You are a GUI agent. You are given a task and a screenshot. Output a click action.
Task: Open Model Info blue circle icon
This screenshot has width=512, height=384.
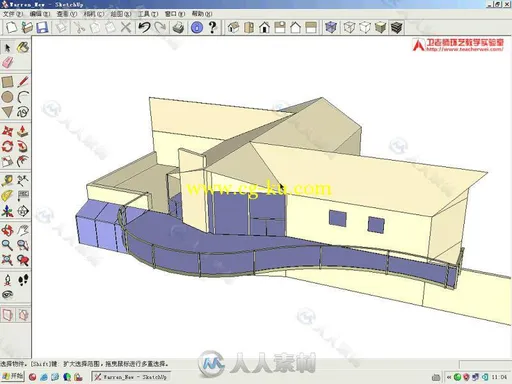tap(197, 27)
